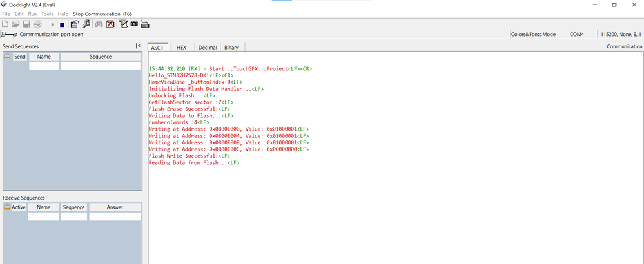Click the Colors&Fonts Mode status field

(x=533, y=34)
